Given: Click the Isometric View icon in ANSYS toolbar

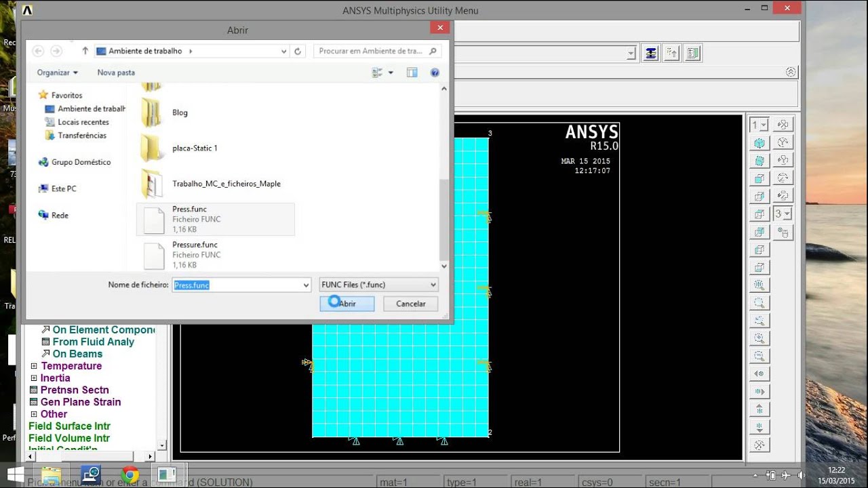Looking at the screenshot, I should pyautogui.click(x=759, y=143).
